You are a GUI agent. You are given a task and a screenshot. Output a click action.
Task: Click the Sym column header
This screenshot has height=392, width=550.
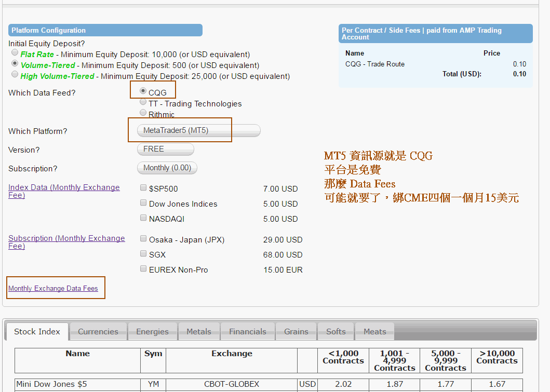(x=153, y=360)
